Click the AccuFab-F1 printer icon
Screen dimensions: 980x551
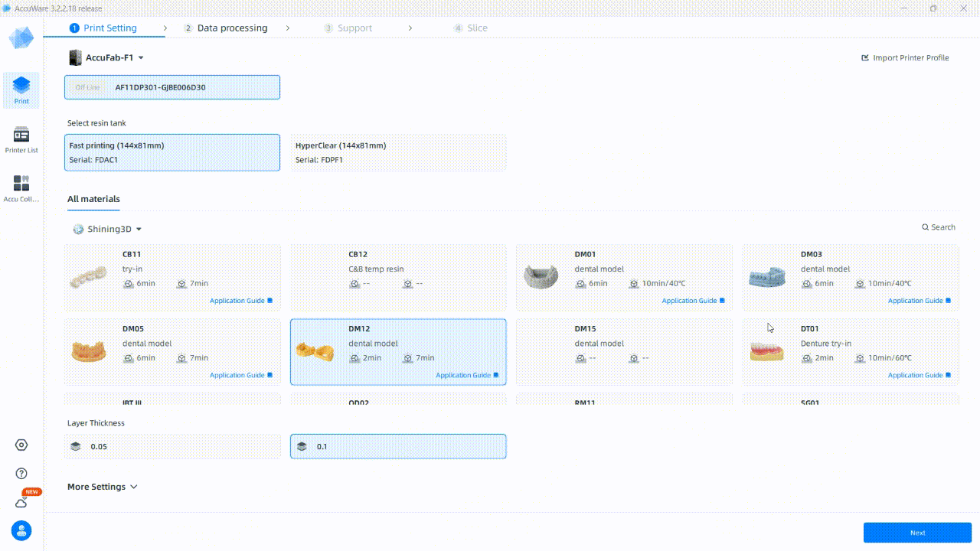[x=75, y=57]
